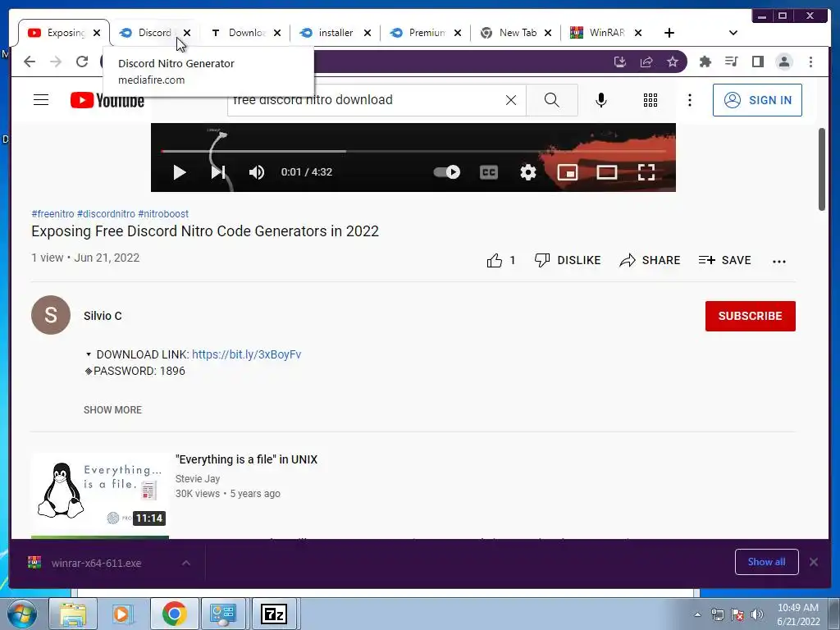840x630 pixels.
Task: Toggle the autoplay switch
Action: pos(447,172)
